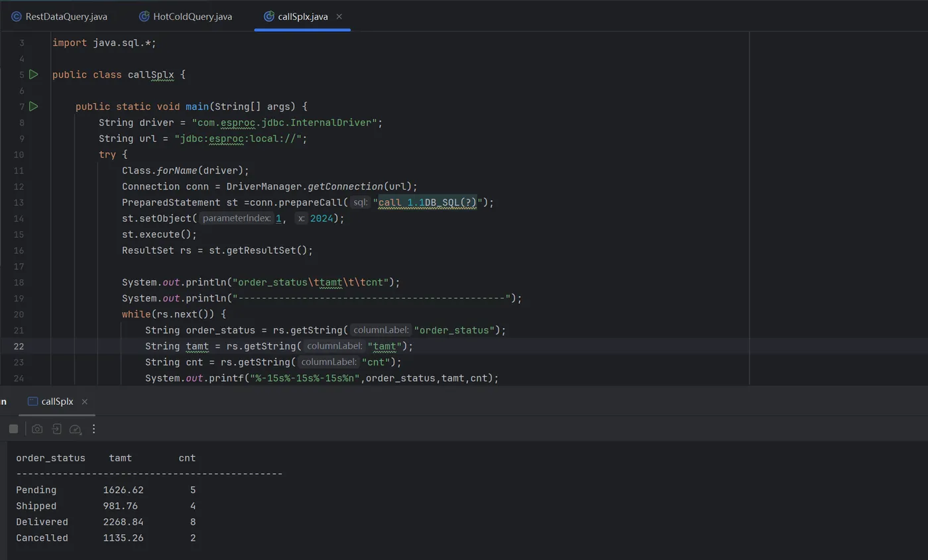Click the columnLabel: hint before "cnt"

pos(328,362)
